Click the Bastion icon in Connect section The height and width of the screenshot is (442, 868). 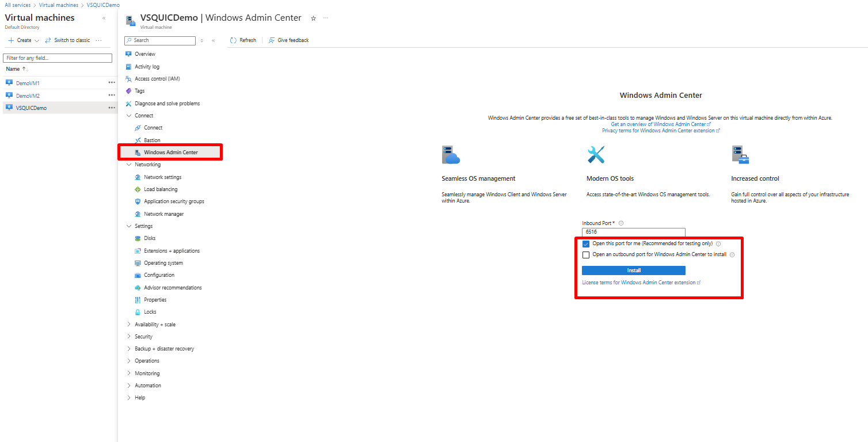[x=138, y=140]
